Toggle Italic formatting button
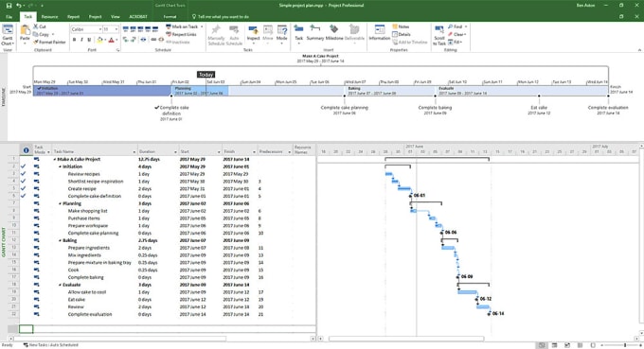The image size is (644, 349). tap(81, 40)
